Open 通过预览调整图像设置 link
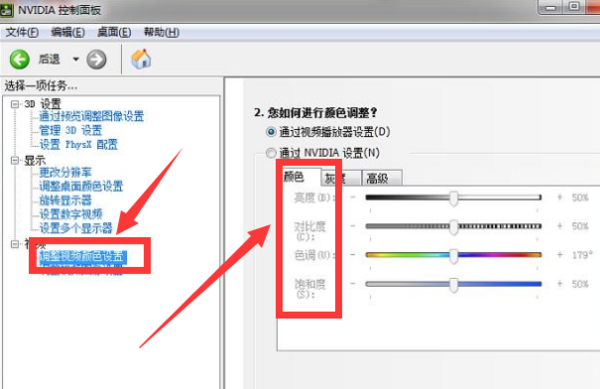This screenshot has width=600, height=389. (91, 116)
